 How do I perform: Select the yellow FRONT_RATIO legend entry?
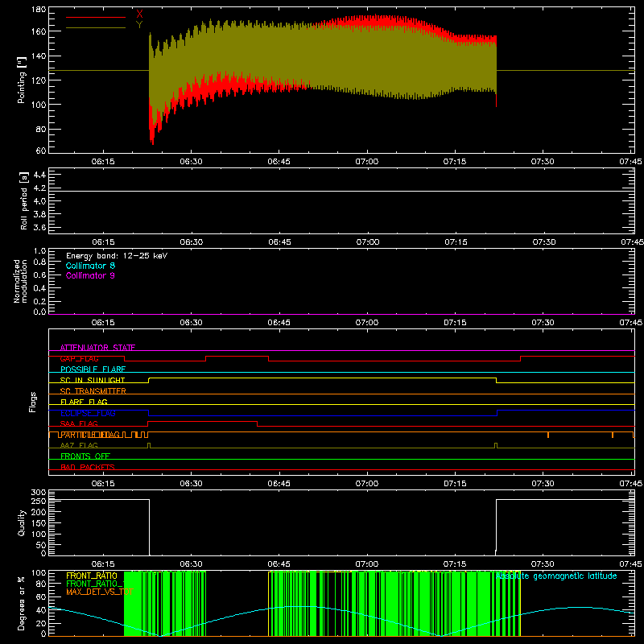(x=92, y=576)
